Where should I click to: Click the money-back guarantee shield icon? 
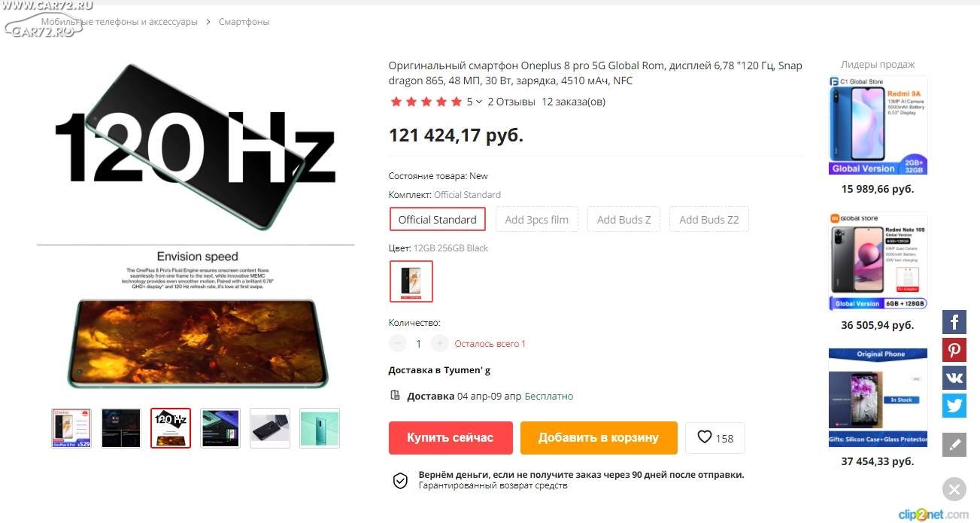[400, 480]
